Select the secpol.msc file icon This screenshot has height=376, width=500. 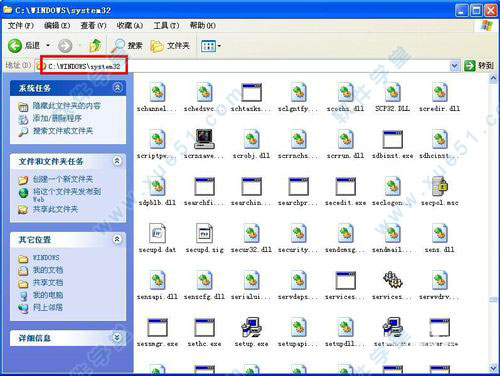(440, 186)
